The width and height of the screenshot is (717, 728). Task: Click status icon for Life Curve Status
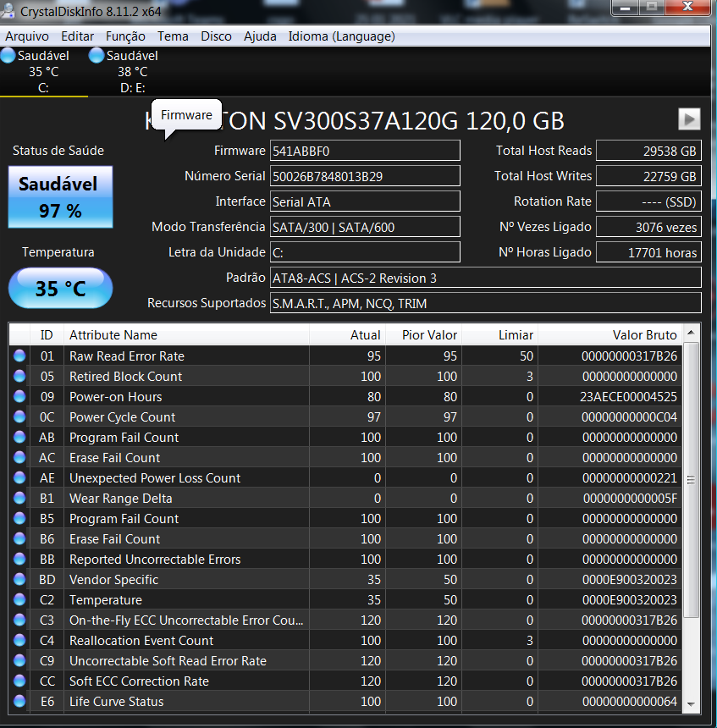19,701
